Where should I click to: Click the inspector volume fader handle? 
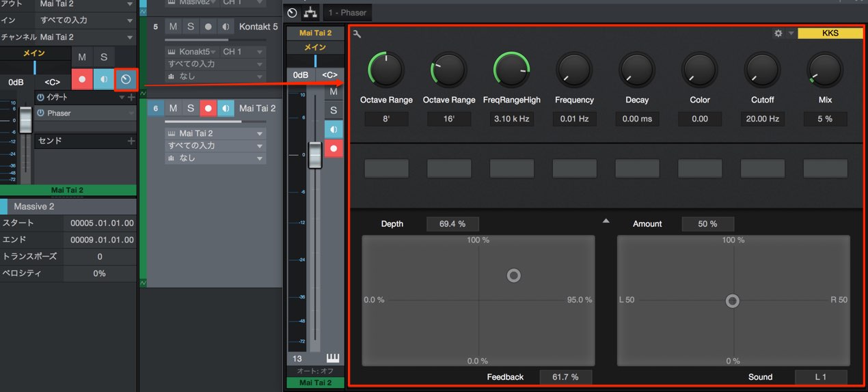[25, 120]
